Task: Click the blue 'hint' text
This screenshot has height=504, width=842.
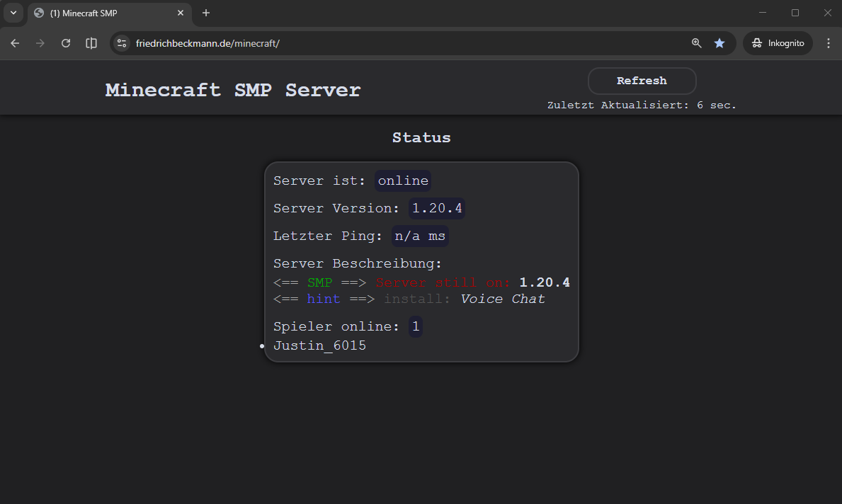Action: pyautogui.click(x=323, y=299)
